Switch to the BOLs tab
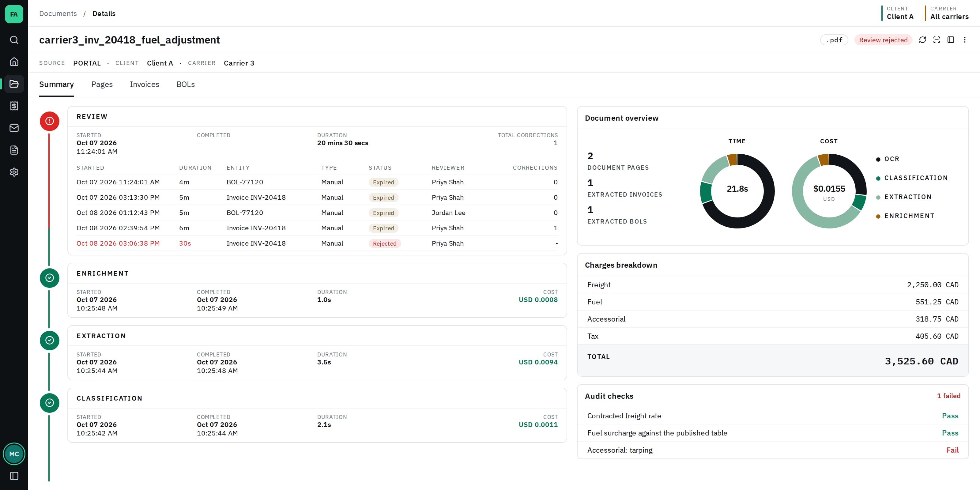Screen dimensions: 980x490 (x=185, y=84)
